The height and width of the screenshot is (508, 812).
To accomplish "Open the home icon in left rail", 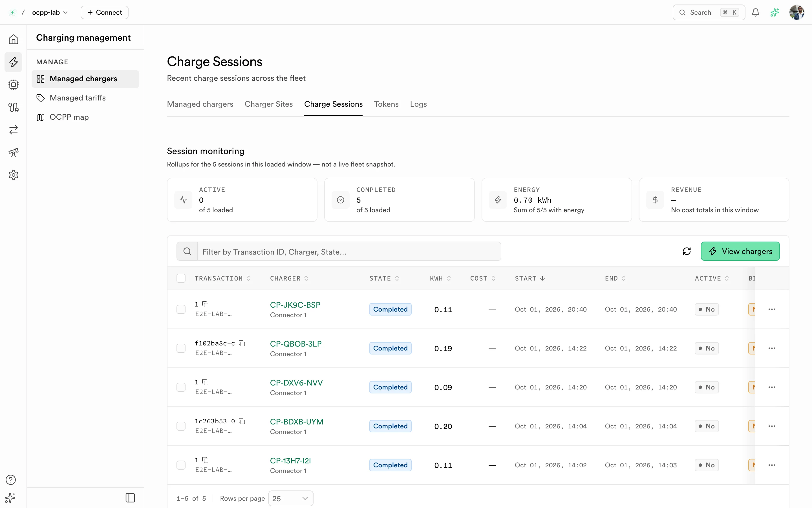I will 14,39.
